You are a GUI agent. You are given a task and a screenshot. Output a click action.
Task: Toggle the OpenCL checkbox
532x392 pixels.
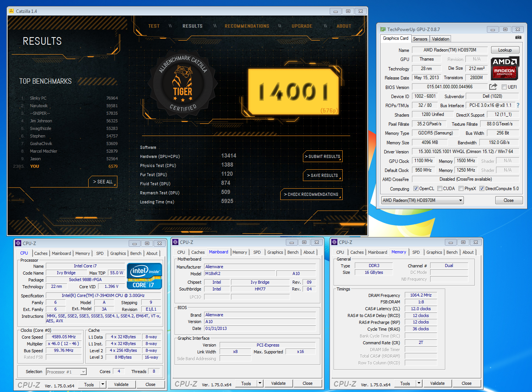pos(416,189)
